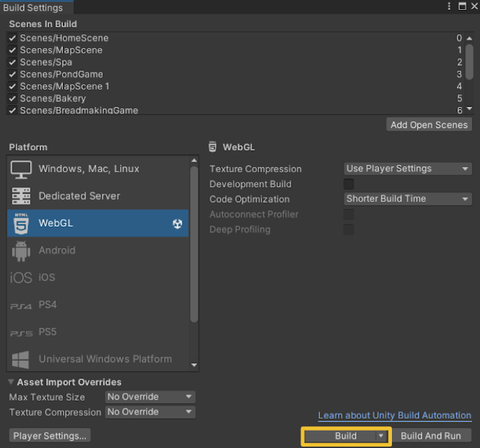This screenshot has width=480, height=448.
Task: Collapse Asset Import Overrides section
Action: tap(11, 382)
